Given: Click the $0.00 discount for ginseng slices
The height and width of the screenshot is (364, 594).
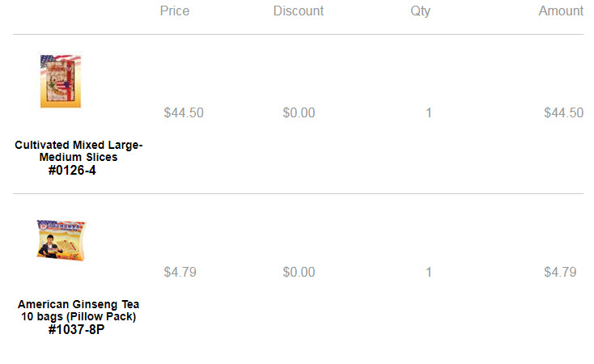Looking at the screenshot, I should coord(299,113).
